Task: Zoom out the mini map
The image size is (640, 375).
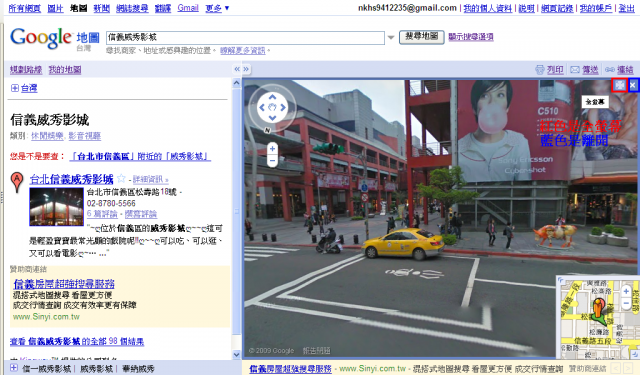Action: (626, 303)
